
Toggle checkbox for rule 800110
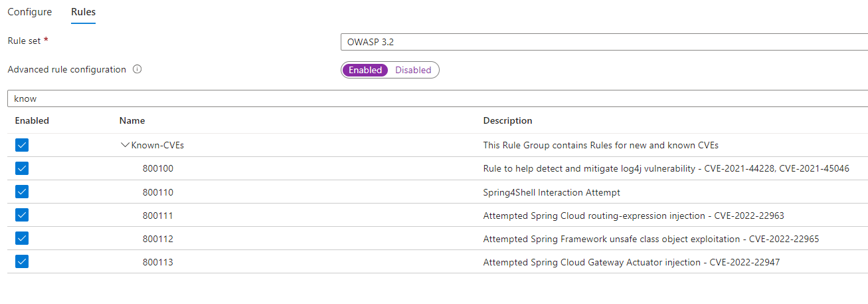pos(22,192)
